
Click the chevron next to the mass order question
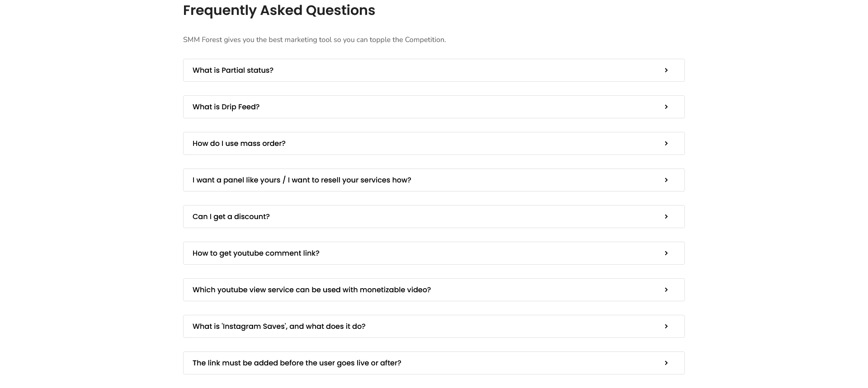666,143
